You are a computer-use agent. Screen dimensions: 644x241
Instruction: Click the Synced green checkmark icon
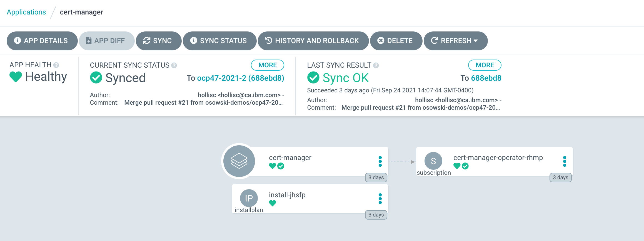[x=96, y=78]
